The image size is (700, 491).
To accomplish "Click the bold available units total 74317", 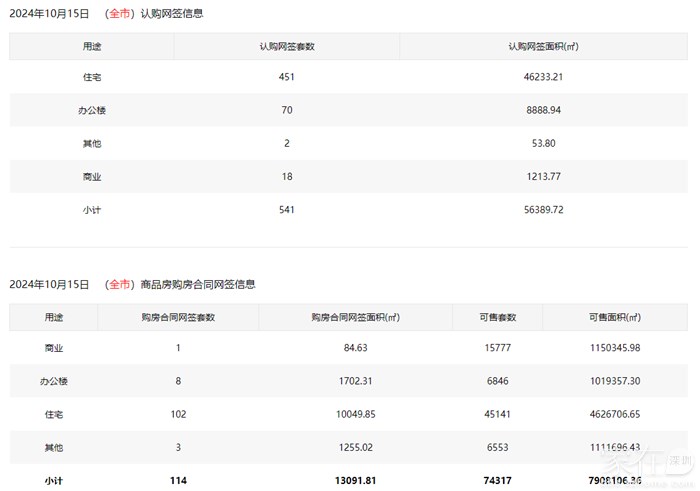I will pyautogui.click(x=497, y=480).
